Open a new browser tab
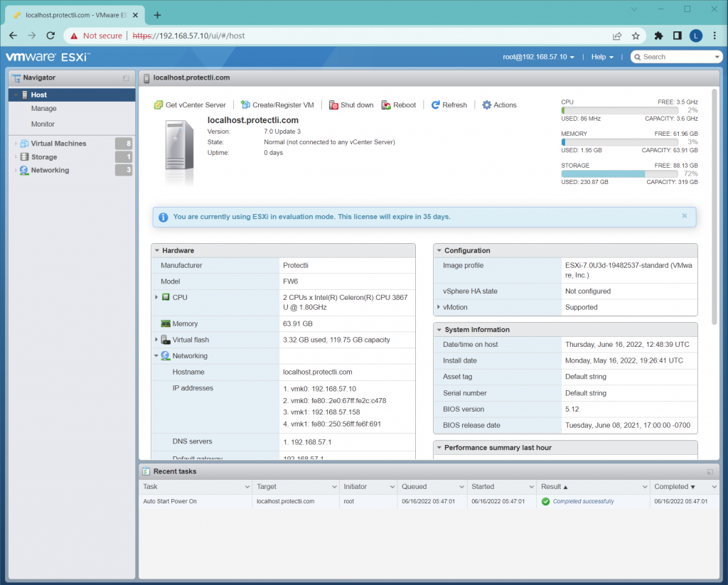The image size is (728, 585). (157, 16)
